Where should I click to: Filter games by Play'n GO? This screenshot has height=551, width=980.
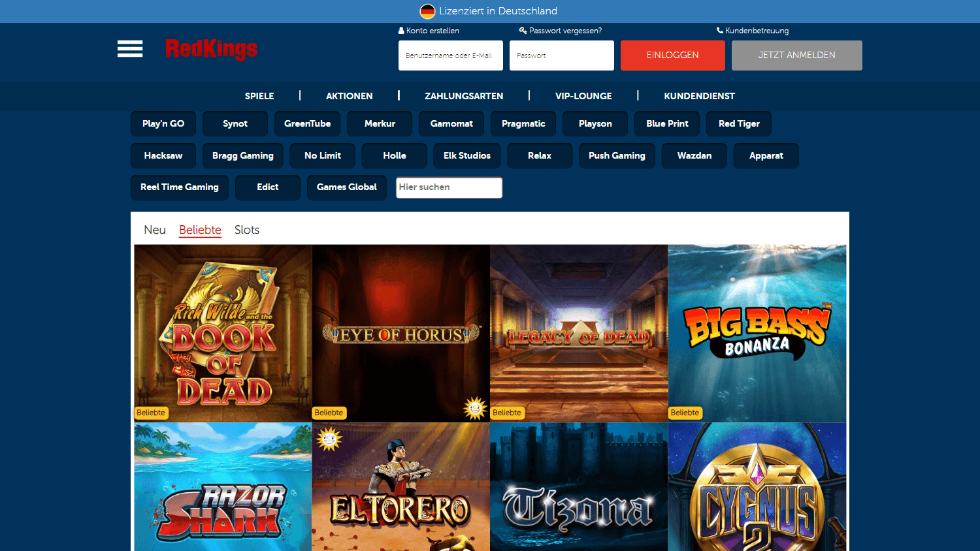tap(163, 123)
